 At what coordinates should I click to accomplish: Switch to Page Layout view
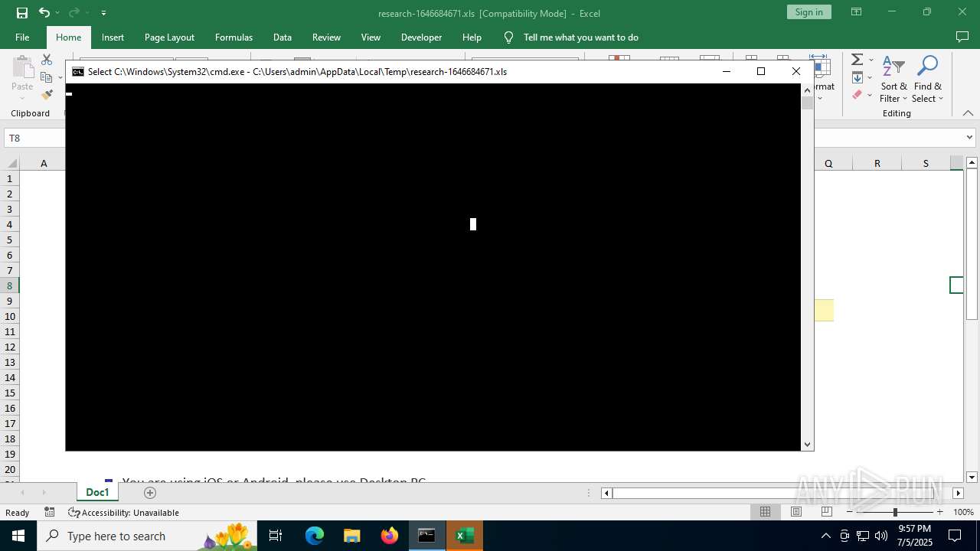(x=796, y=512)
